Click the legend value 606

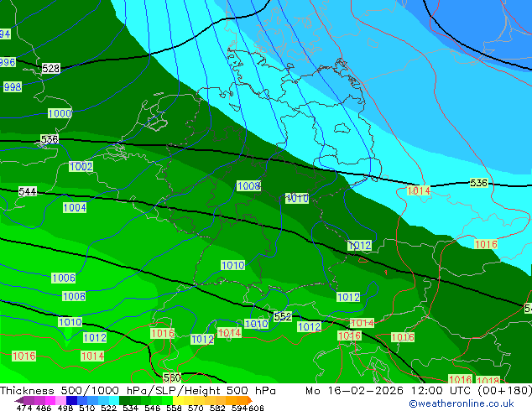[256, 408]
